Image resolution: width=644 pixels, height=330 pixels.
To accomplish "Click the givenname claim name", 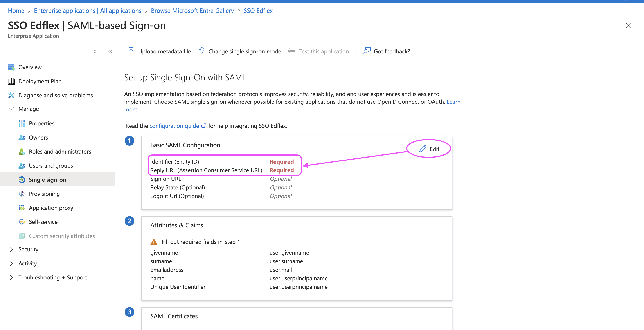I will coord(164,252).
